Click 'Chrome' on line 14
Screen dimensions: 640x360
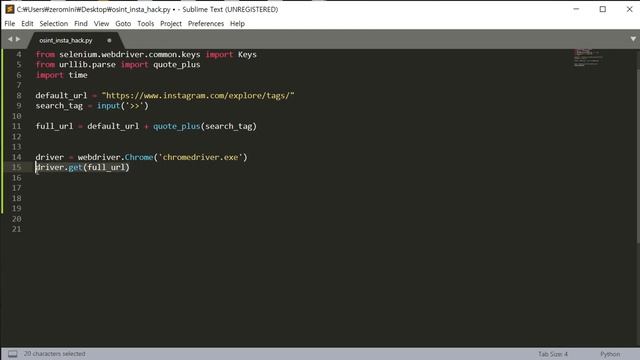click(x=139, y=157)
